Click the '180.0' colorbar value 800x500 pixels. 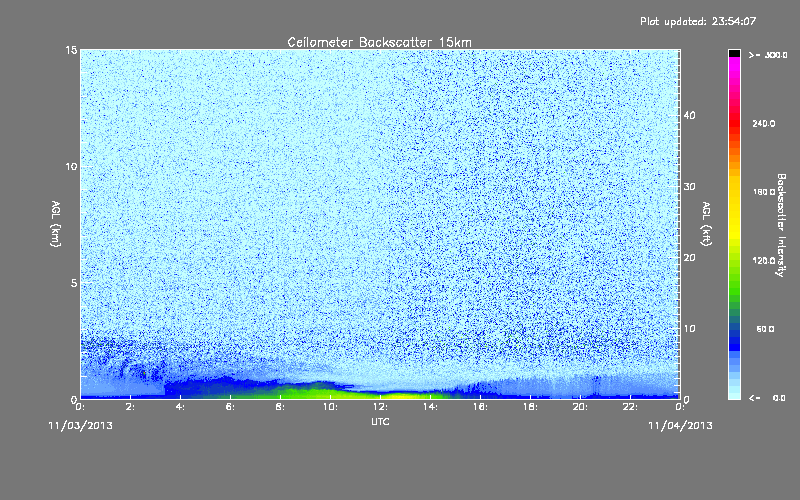(764, 192)
